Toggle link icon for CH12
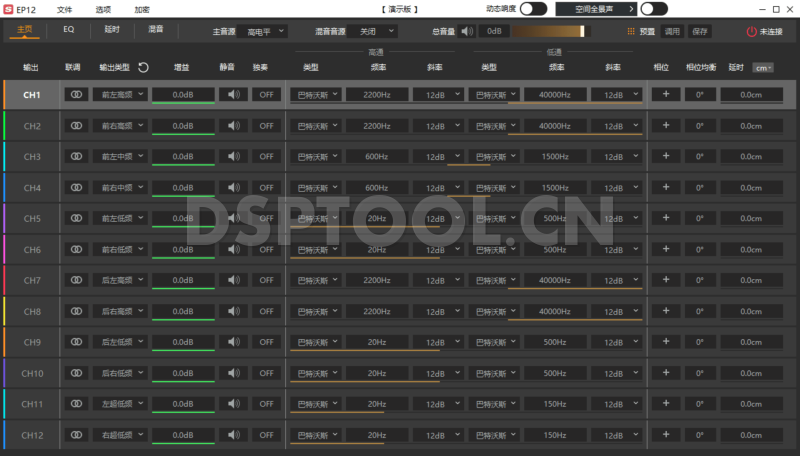 click(76, 435)
